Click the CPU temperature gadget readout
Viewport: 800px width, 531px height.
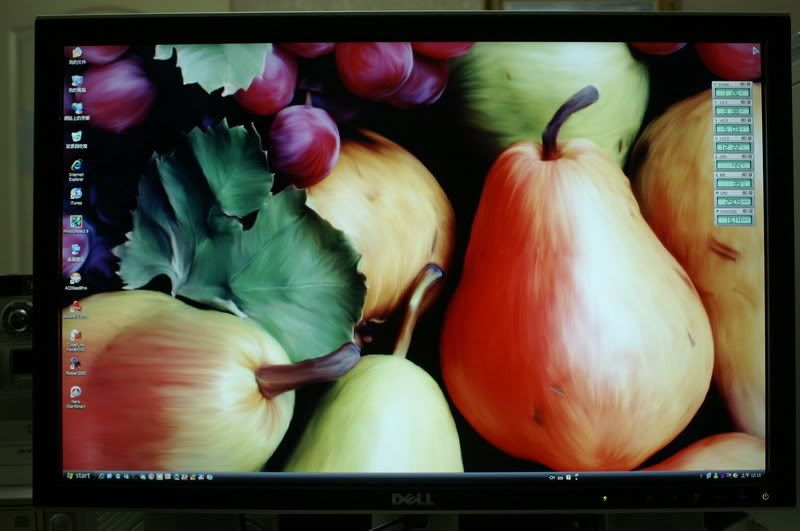(732, 165)
